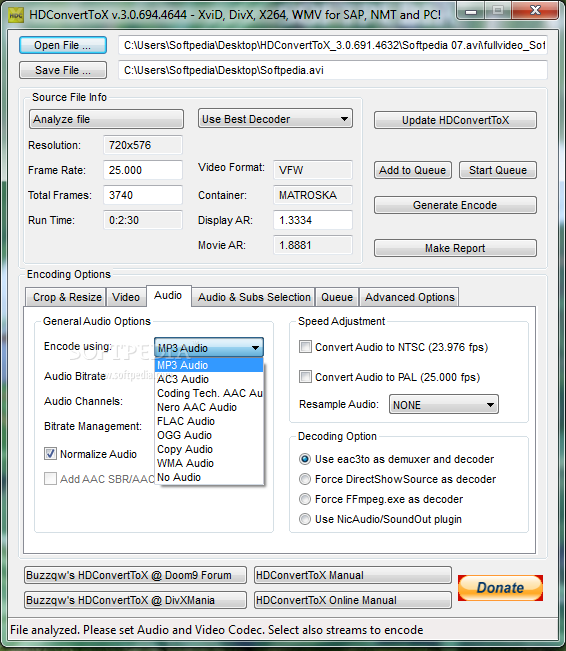The width and height of the screenshot is (566, 651).
Task: Click Make Report button
Action: [x=455, y=248]
